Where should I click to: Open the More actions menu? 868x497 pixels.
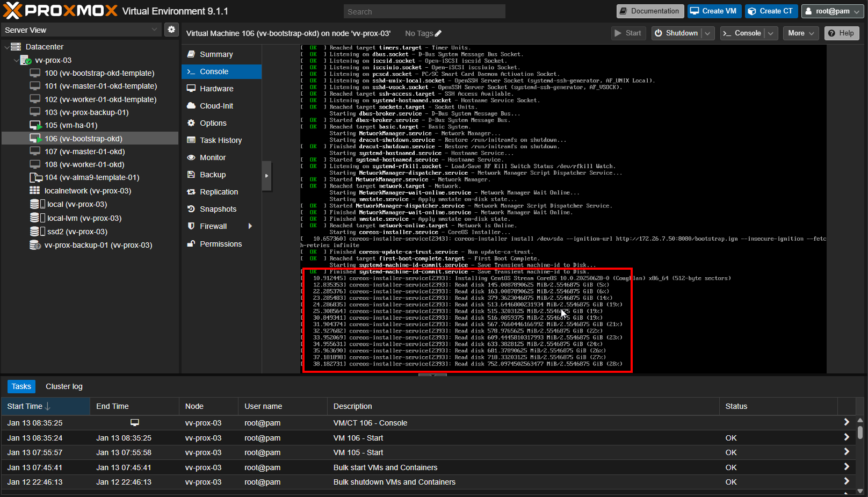click(801, 33)
